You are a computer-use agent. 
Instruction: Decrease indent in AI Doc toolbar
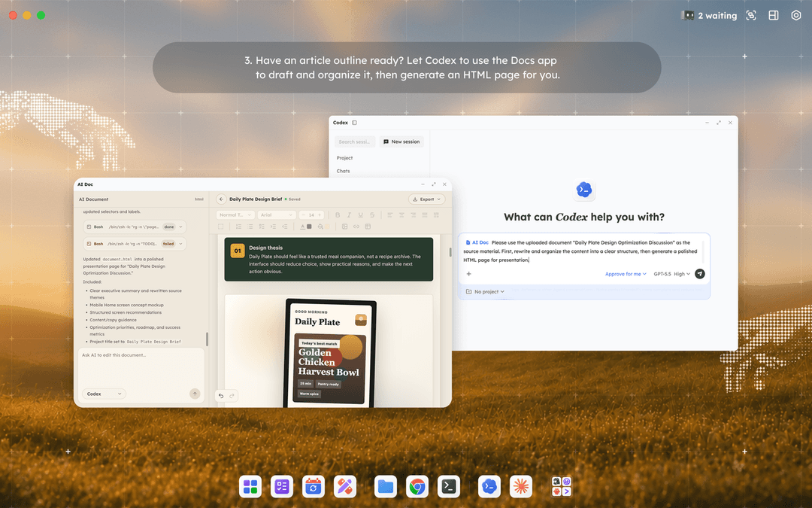tap(284, 227)
